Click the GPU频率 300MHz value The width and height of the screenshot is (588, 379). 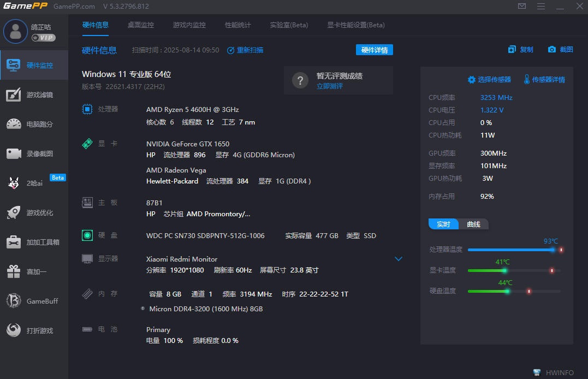coord(494,153)
